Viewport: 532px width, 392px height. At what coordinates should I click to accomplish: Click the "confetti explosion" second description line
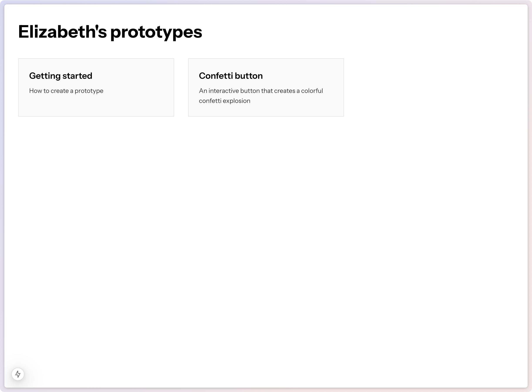pyautogui.click(x=225, y=101)
